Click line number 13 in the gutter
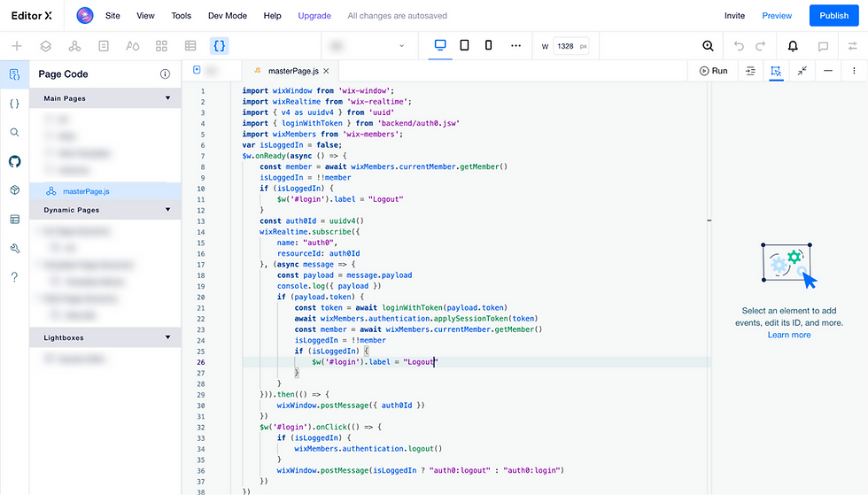 (x=201, y=220)
